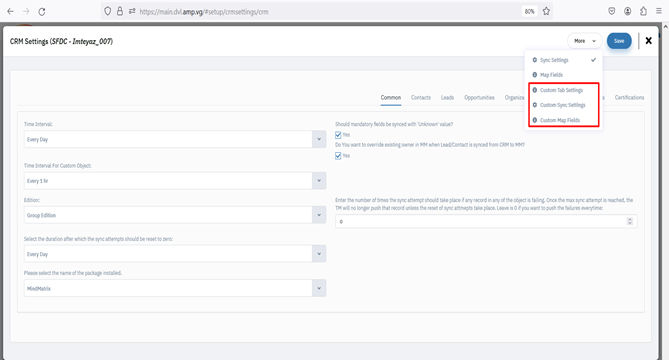Expand the More dropdown button
The height and width of the screenshot is (360, 669).
(x=585, y=41)
